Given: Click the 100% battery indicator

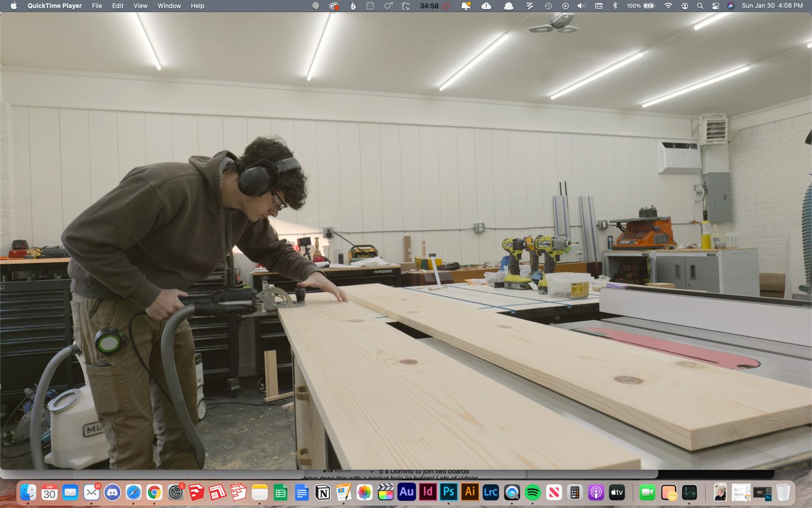Looking at the screenshot, I should tap(641, 5).
